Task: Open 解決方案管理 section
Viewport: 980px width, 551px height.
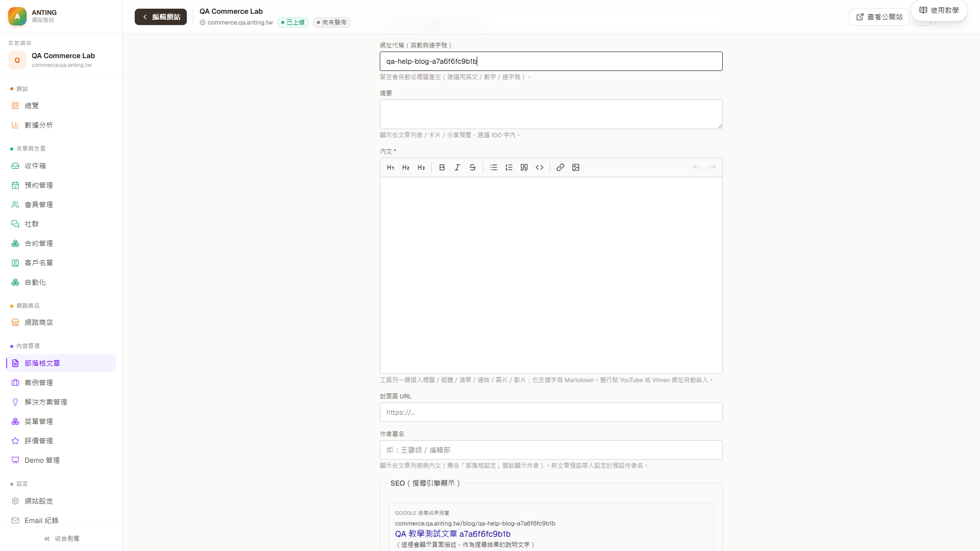Action: [61, 402]
